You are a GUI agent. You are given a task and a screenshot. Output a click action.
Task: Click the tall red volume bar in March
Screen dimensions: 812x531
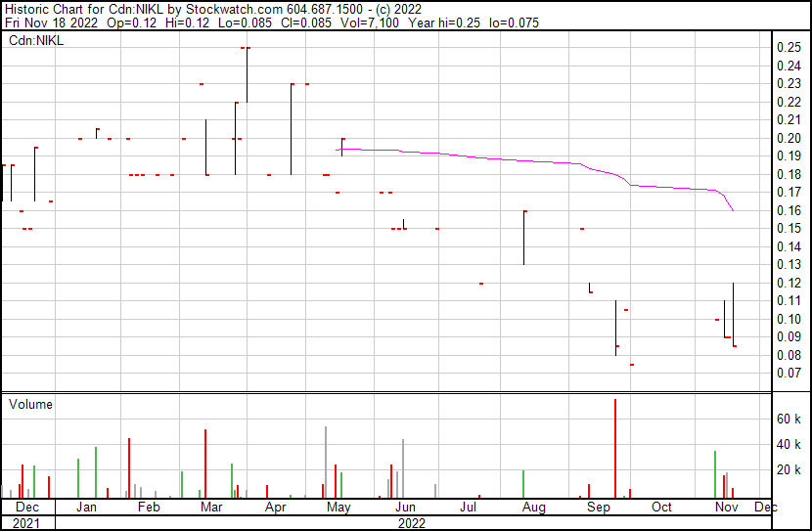pyautogui.click(x=205, y=464)
